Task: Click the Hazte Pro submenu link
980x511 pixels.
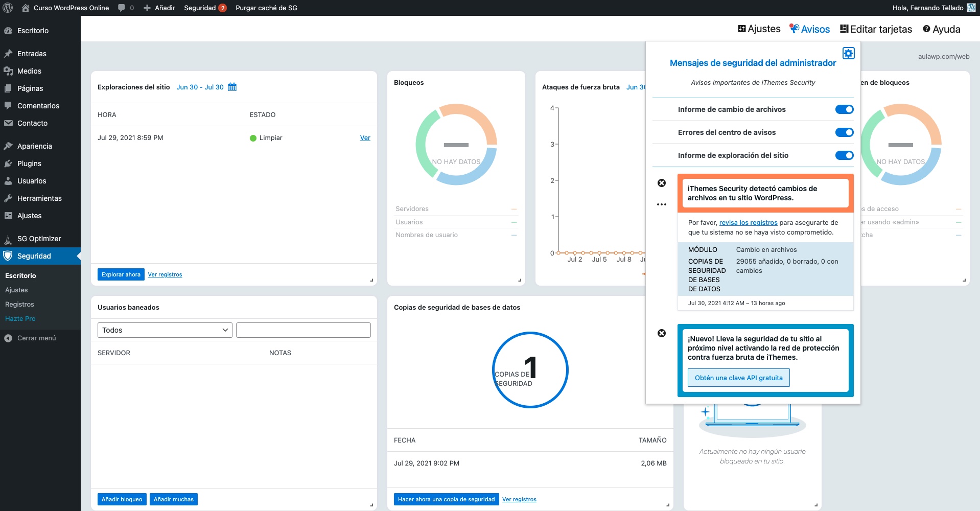Action: click(20, 318)
